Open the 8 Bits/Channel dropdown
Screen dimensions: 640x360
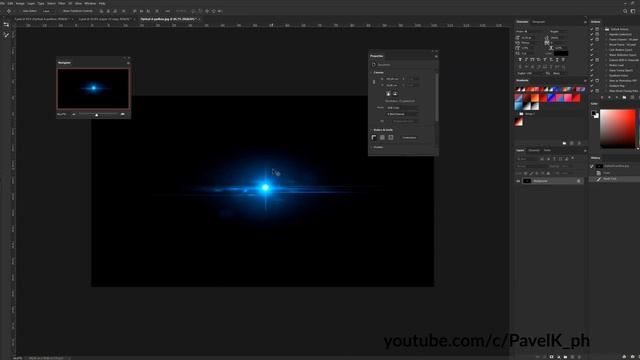[x=402, y=114]
